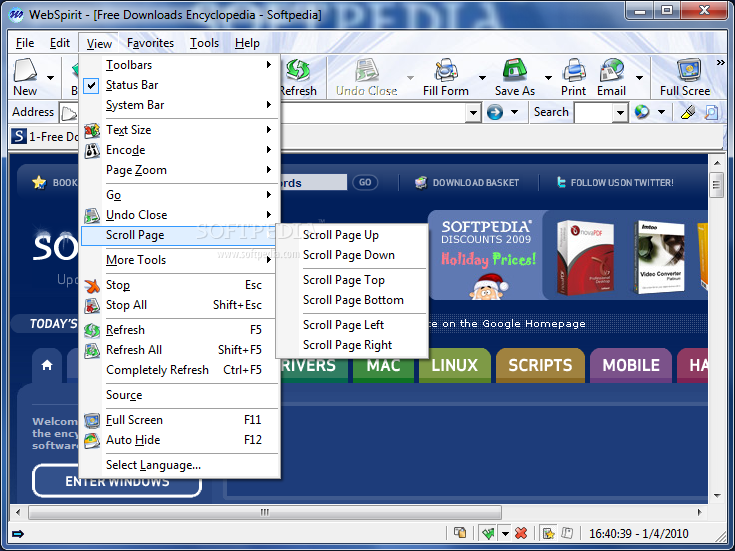Click the MAC category tab
735x551 pixels.
[x=383, y=365]
